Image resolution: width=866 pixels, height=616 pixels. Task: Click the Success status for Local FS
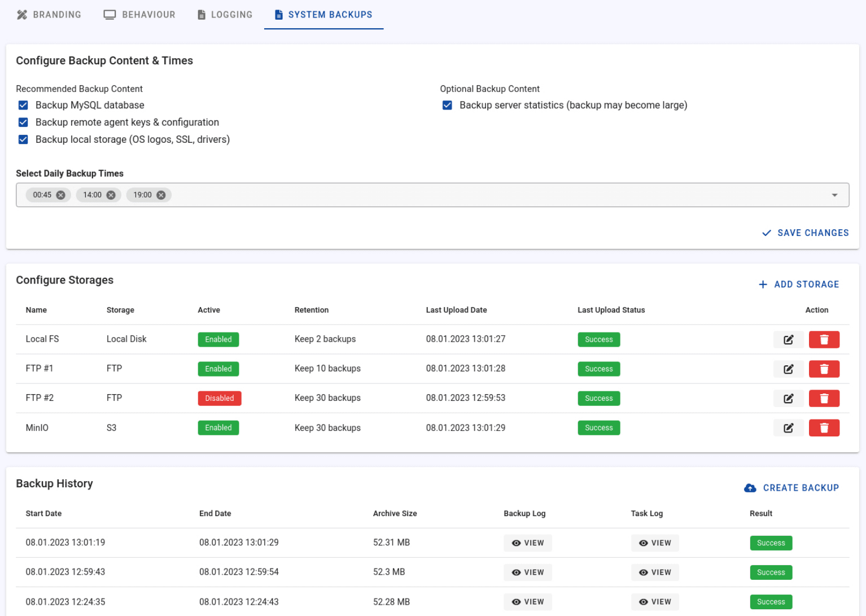click(599, 339)
